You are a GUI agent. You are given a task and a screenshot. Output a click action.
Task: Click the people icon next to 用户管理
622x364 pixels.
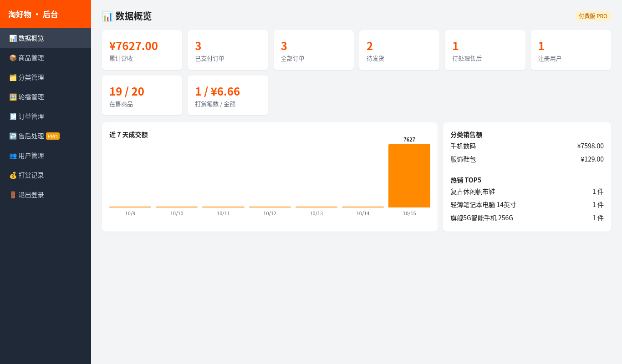click(x=13, y=156)
